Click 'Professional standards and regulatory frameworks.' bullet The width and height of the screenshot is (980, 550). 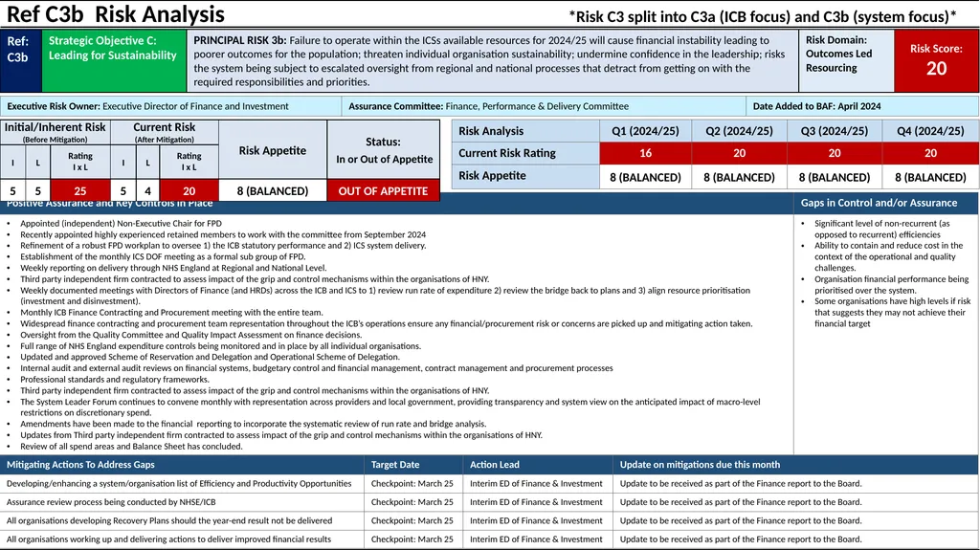point(115,380)
